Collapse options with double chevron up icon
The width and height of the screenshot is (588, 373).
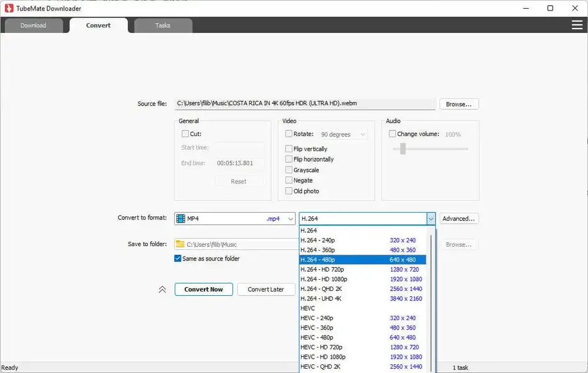pos(162,290)
